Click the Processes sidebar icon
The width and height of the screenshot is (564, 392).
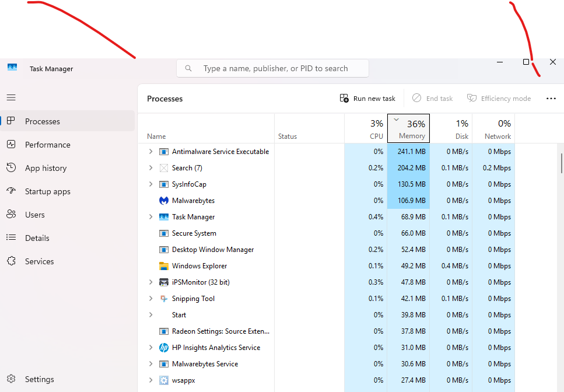point(11,121)
